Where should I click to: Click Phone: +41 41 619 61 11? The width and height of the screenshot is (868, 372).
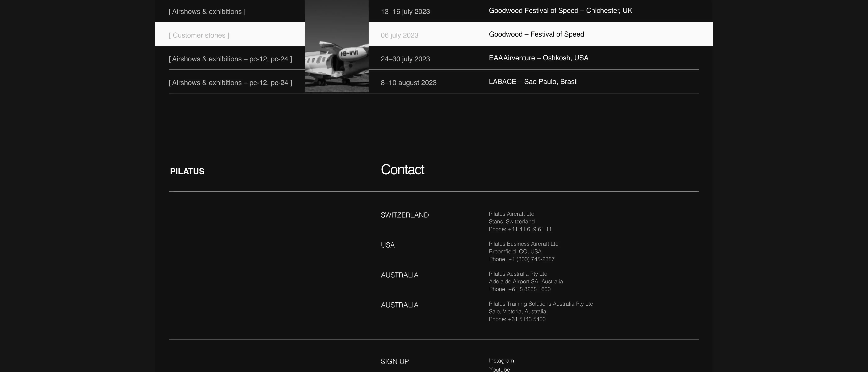[x=520, y=229]
